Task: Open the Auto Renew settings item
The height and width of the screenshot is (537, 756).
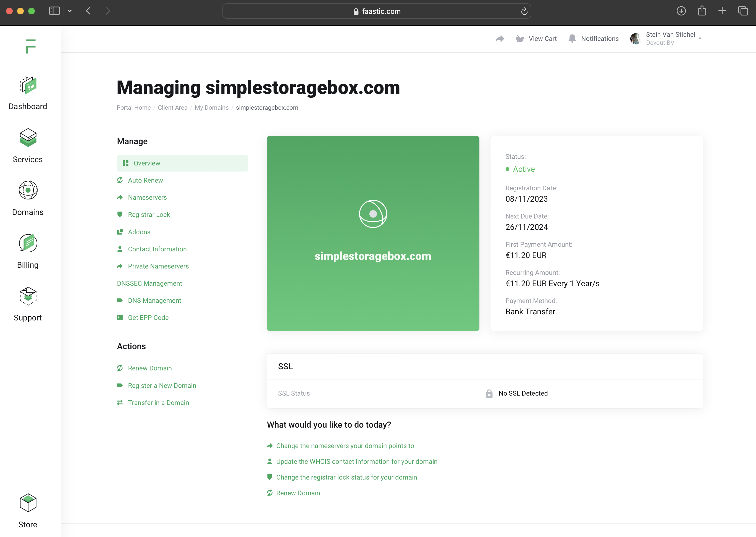Action: pyautogui.click(x=145, y=180)
